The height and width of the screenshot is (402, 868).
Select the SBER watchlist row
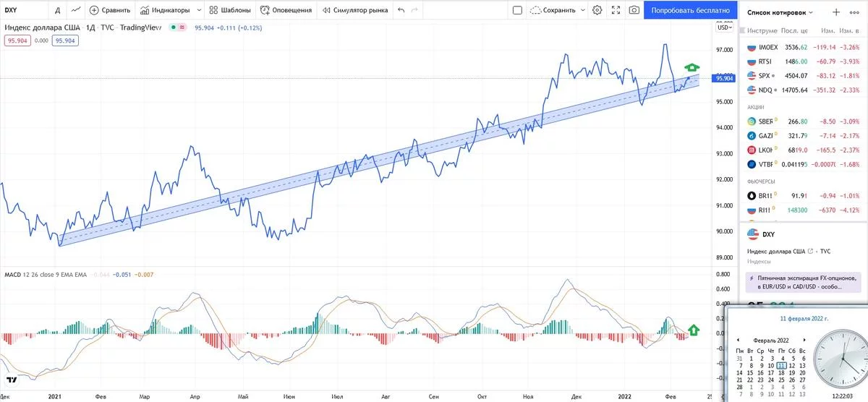[x=803, y=121]
